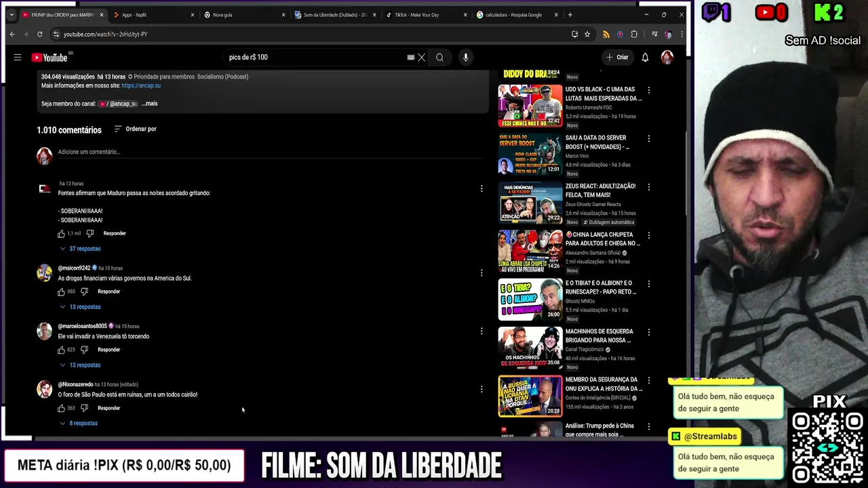Expand 13 respostas under @maicon9242
The image size is (868, 488).
click(x=79, y=307)
